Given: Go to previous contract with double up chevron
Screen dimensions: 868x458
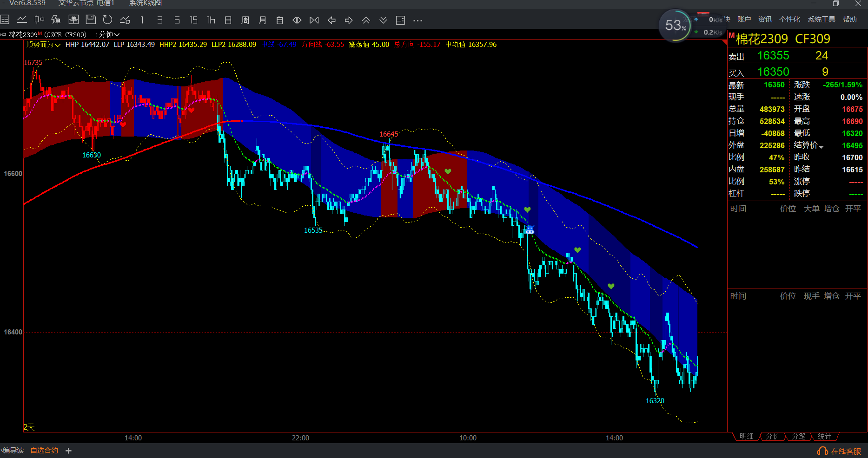Looking at the screenshot, I should coord(366,20).
